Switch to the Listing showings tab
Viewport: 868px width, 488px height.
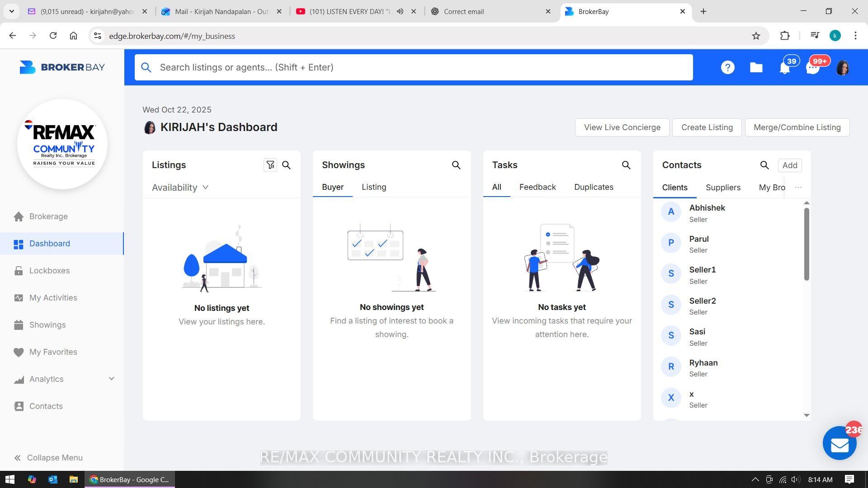pos(374,187)
